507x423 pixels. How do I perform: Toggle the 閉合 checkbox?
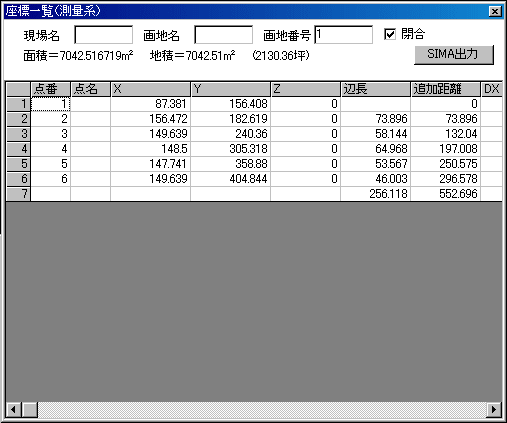(390, 34)
